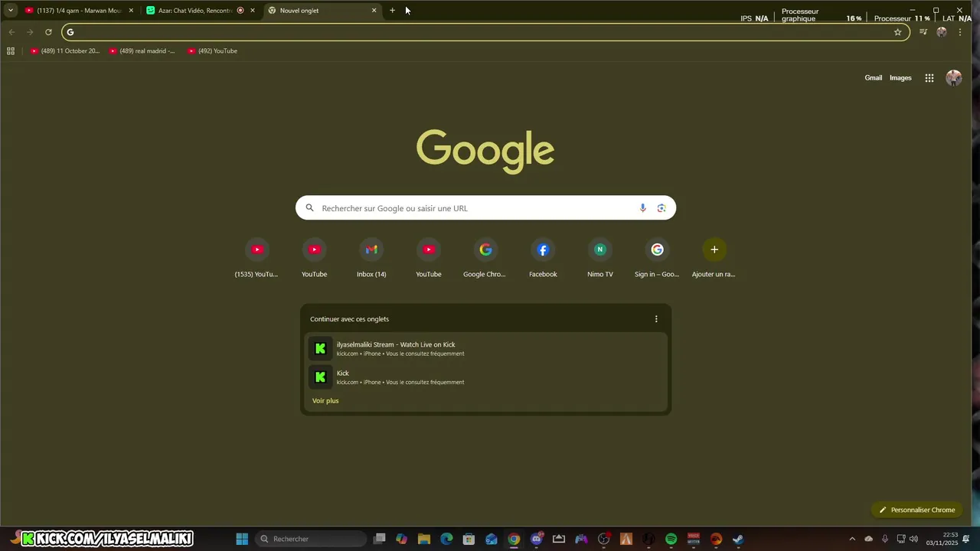The image size is (980, 551).
Task: Reload the current page
Action: (x=48, y=32)
